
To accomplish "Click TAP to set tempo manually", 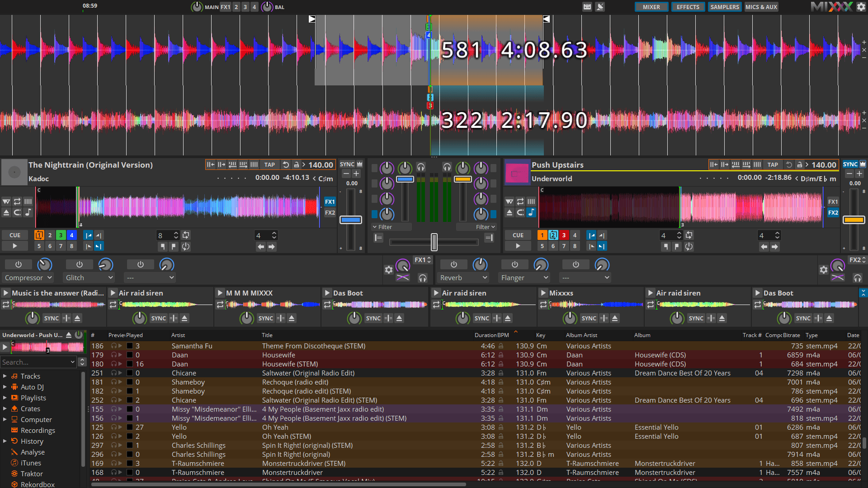I will 270,164.
